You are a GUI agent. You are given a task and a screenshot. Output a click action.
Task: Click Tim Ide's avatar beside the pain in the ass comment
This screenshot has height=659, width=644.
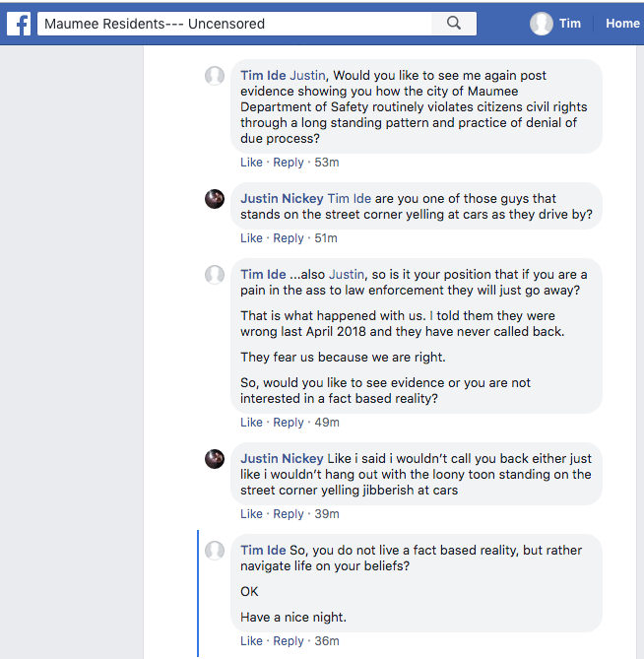tap(215, 275)
